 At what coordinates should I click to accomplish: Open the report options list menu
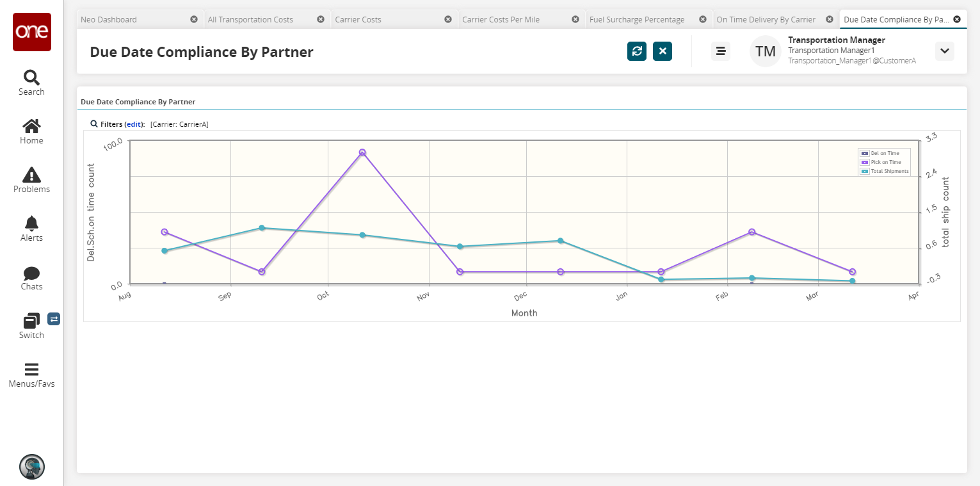point(721,51)
